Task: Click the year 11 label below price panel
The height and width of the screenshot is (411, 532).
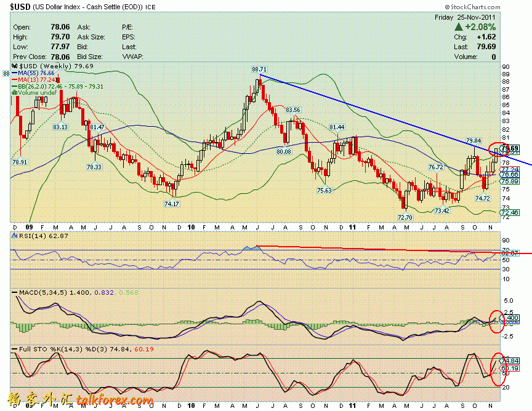Action: (353, 227)
